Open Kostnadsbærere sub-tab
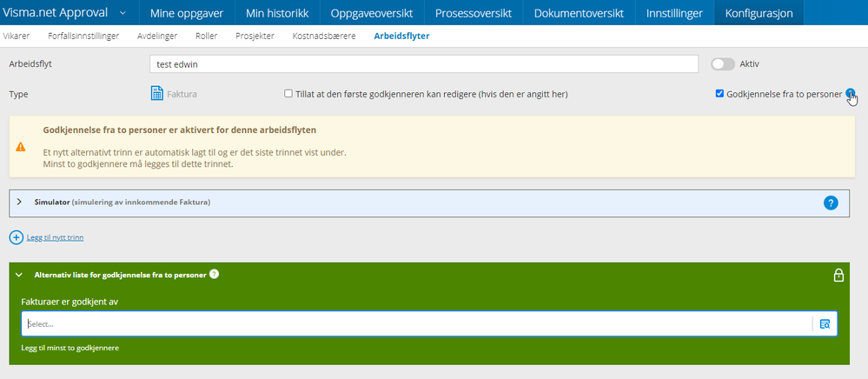Screen dimensions: 868x379 click(x=324, y=36)
